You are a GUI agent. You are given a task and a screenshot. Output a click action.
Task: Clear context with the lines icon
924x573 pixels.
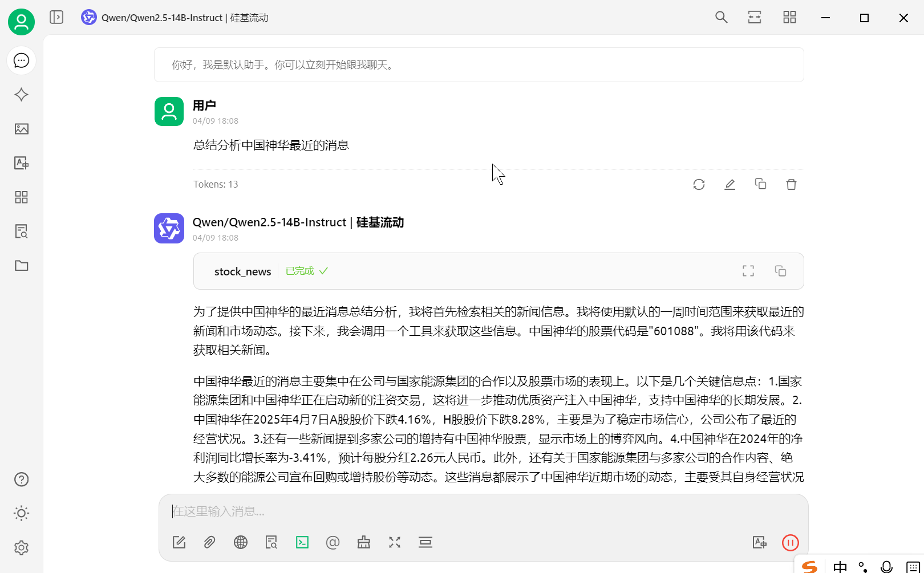(425, 542)
